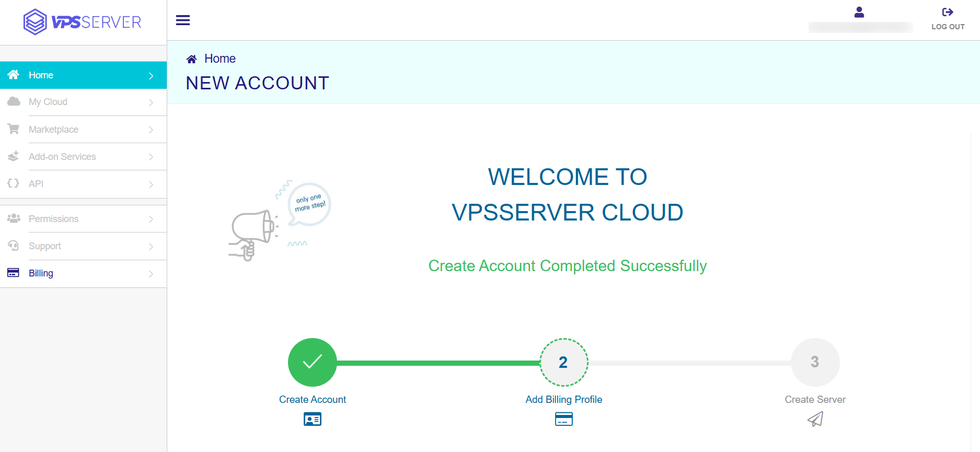Click the Add-on Services layers icon
980x452 pixels.
coord(14,156)
